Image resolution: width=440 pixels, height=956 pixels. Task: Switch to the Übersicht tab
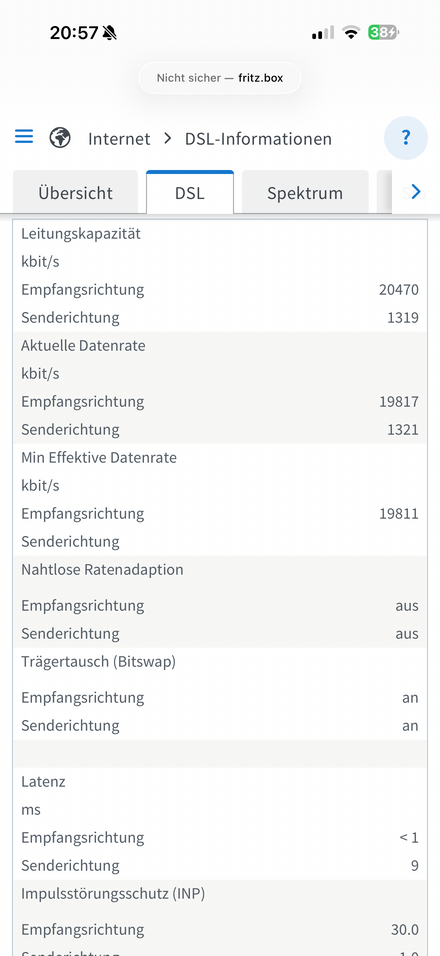(x=76, y=192)
